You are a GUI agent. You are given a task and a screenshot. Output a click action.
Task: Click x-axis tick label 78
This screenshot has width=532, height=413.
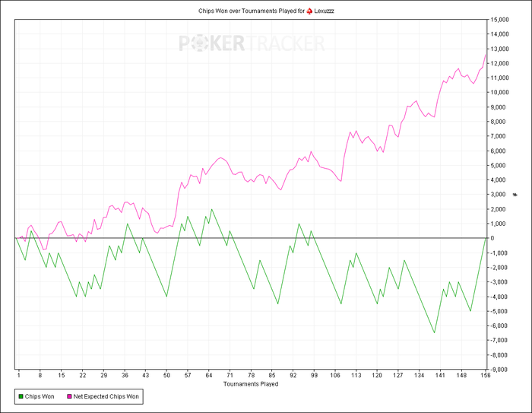(x=251, y=375)
